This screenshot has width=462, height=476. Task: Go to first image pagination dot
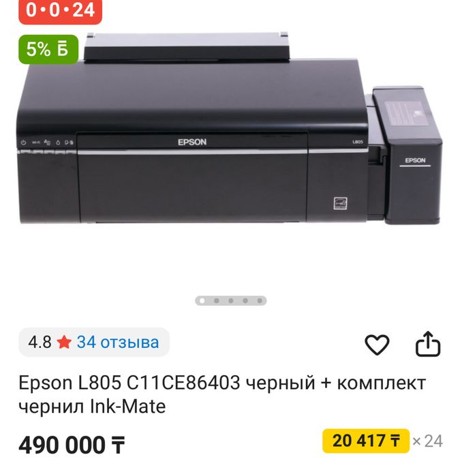pos(202,301)
